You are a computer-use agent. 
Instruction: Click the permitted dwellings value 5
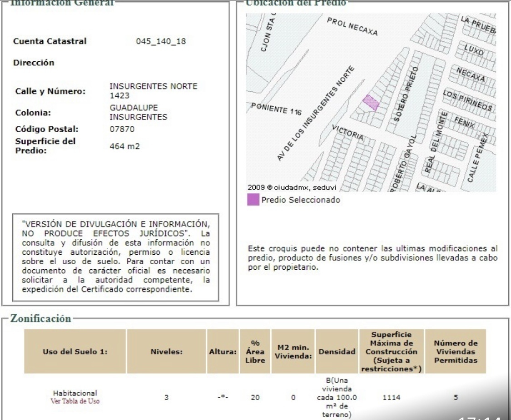[x=456, y=397]
